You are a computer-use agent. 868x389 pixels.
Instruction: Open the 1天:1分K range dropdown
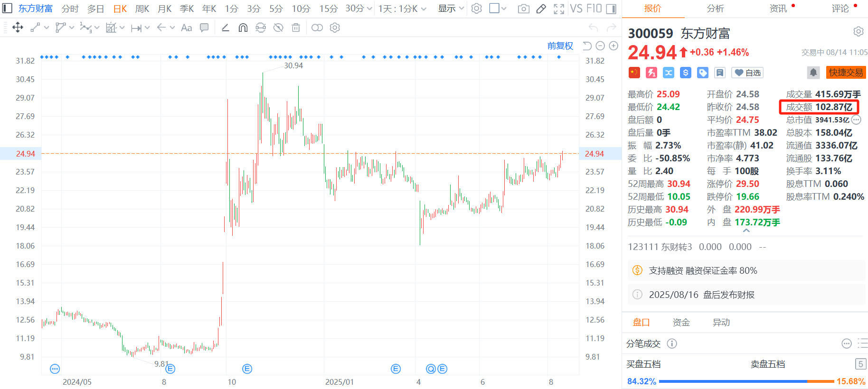[x=402, y=9]
